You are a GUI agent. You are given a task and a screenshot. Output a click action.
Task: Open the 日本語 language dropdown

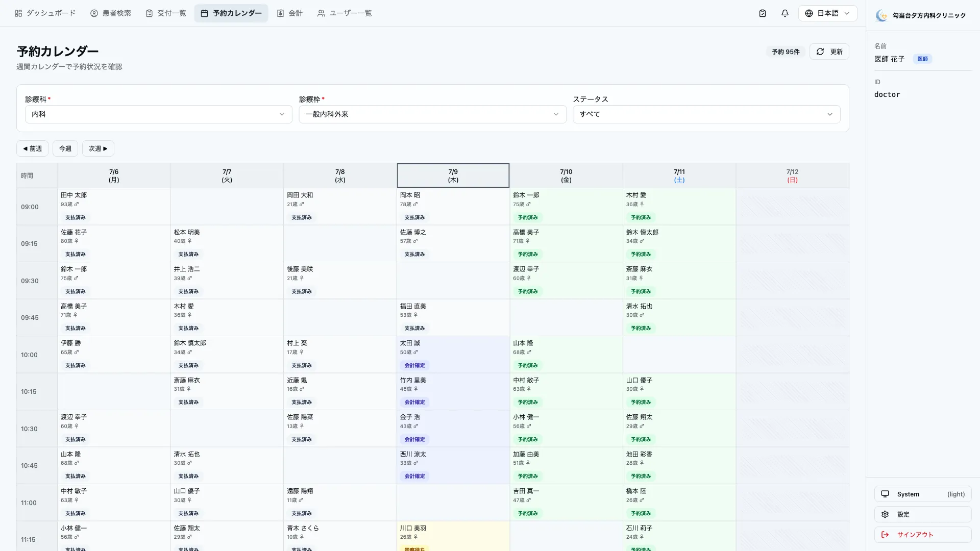click(x=827, y=13)
